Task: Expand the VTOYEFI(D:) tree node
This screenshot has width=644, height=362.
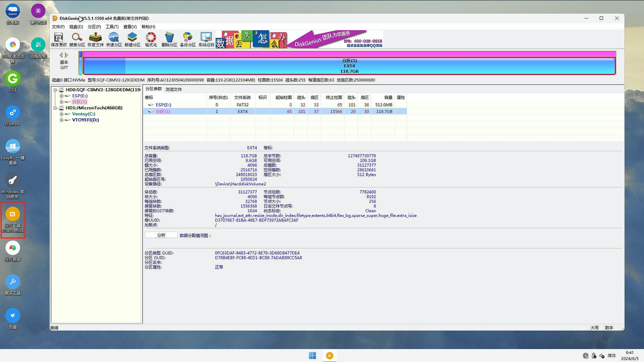Action: [61, 120]
